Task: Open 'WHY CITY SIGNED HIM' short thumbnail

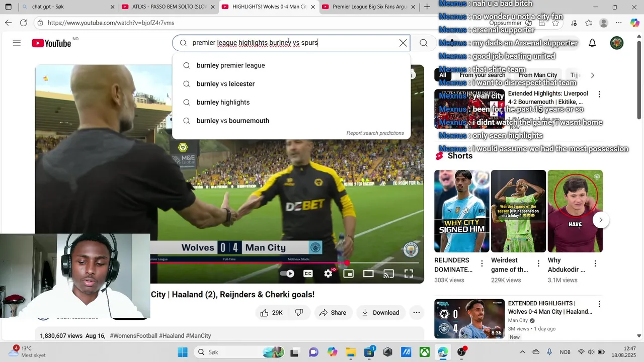Action: click(462, 211)
